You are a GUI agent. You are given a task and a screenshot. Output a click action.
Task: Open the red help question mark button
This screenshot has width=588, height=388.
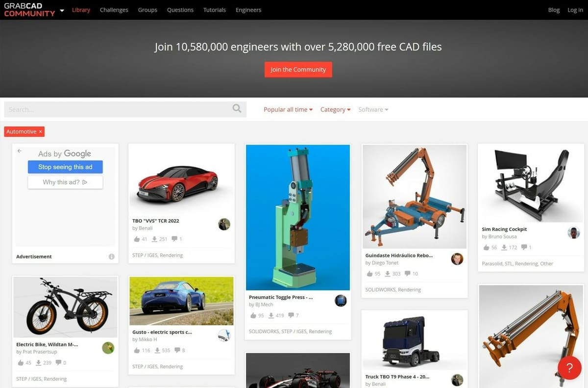click(569, 368)
